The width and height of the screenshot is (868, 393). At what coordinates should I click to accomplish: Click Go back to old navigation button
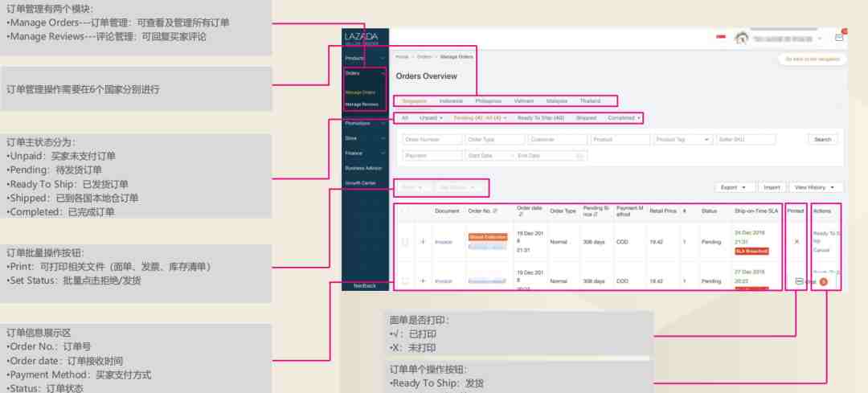coord(813,59)
